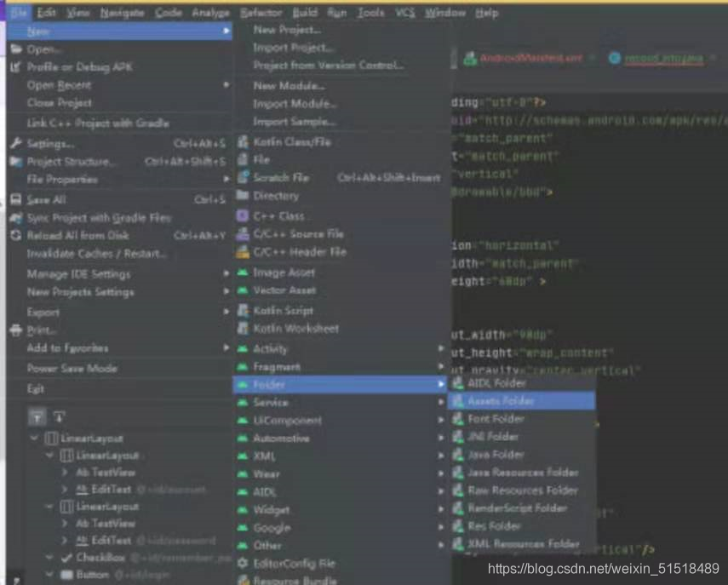
Task: Choose Project from Version Control...
Action: click(x=341, y=65)
